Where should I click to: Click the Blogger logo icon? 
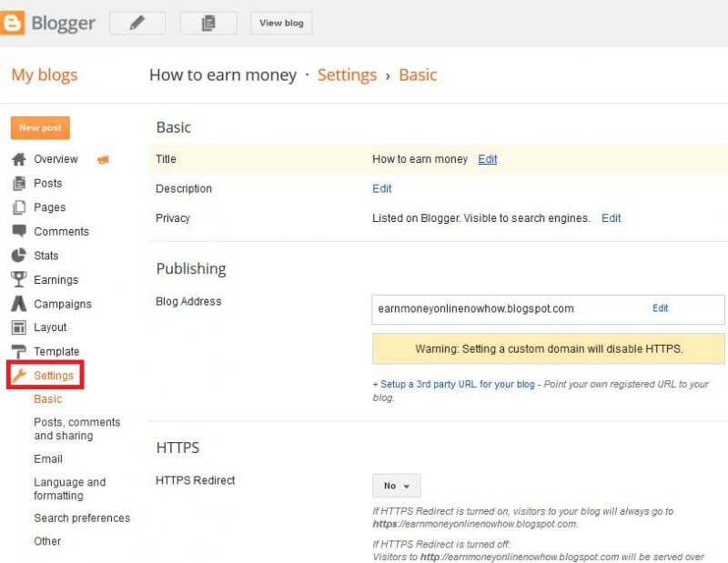tap(12, 23)
